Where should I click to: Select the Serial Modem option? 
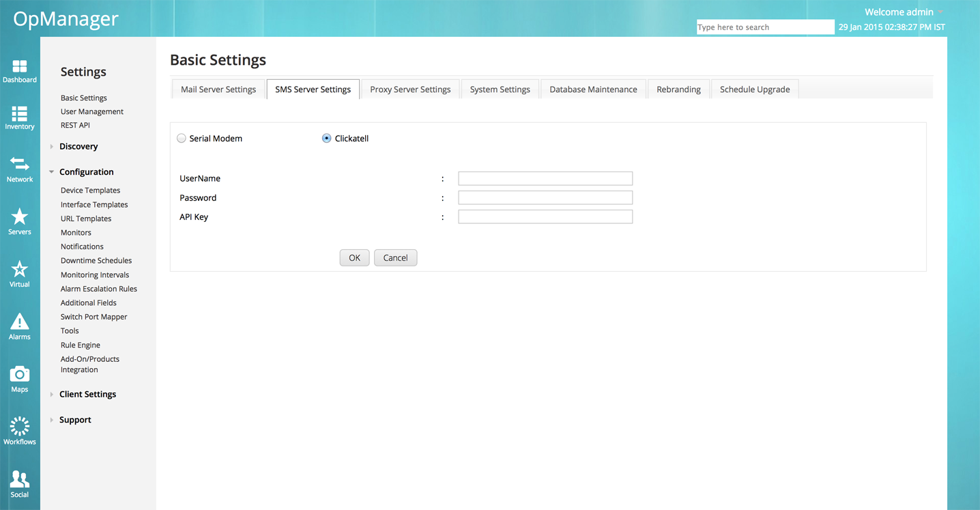click(182, 138)
